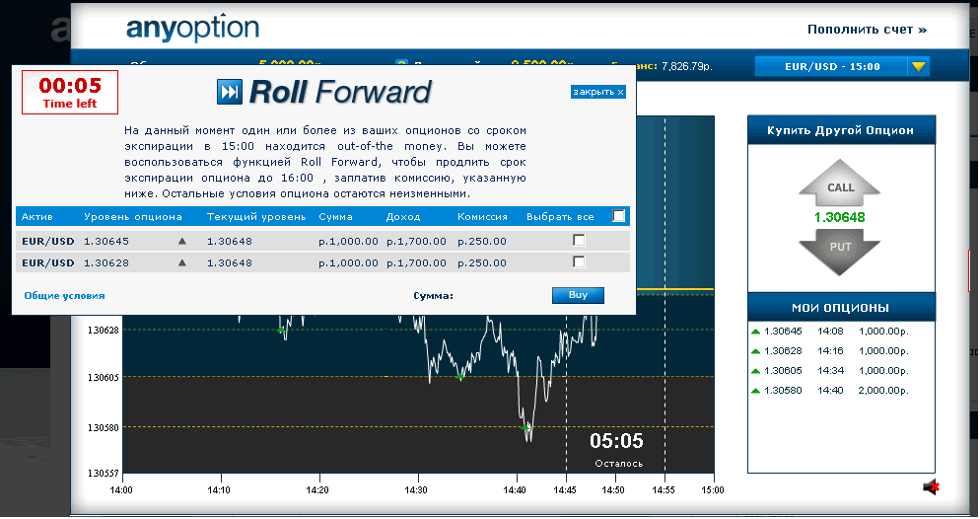This screenshot has height=519, width=980.
Task: Click the Roll Forward fast-forward icon
Action: 230,92
